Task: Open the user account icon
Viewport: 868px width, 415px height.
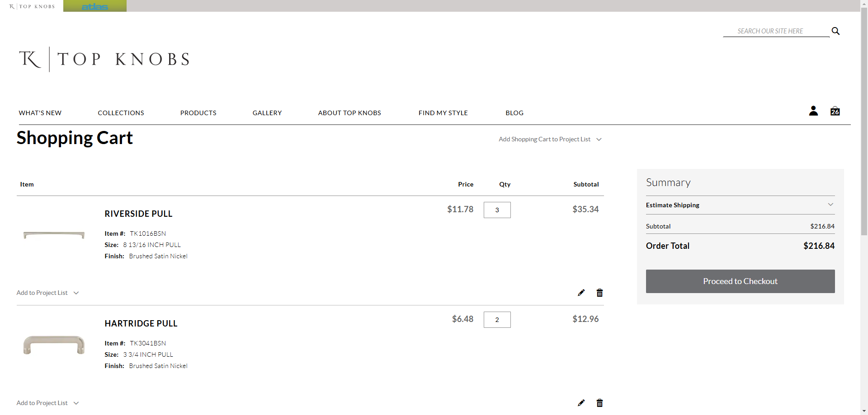Action: [x=813, y=111]
